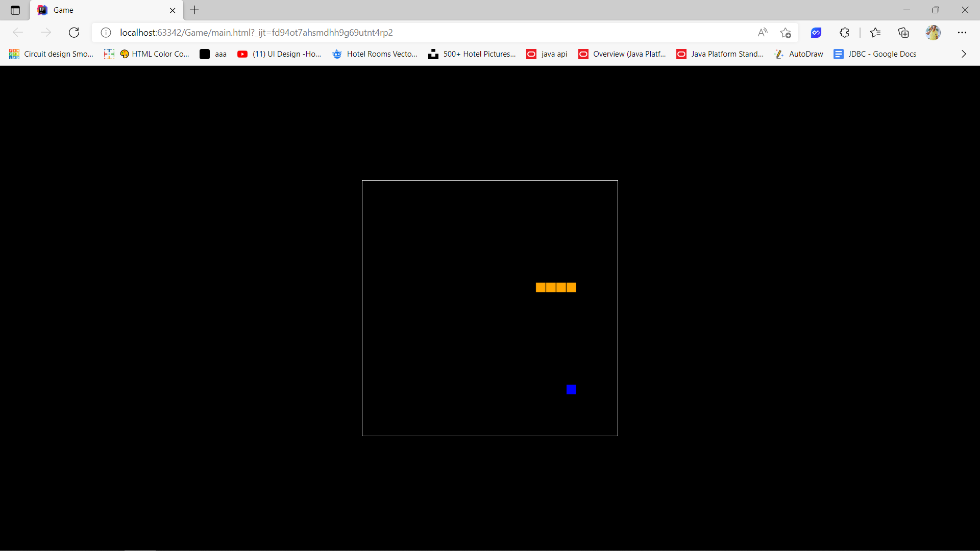The image size is (980, 551).
Task: Open the AutoDraw bookmark
Action: 799,54
